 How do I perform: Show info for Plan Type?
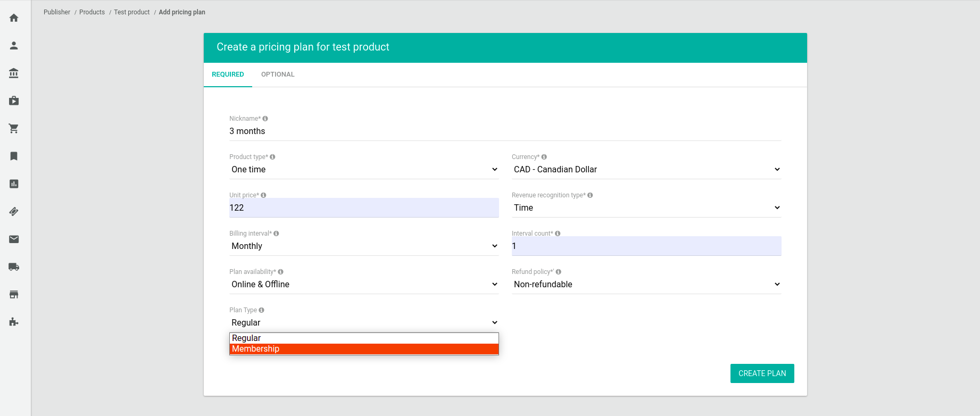click(x=261, y=310)
